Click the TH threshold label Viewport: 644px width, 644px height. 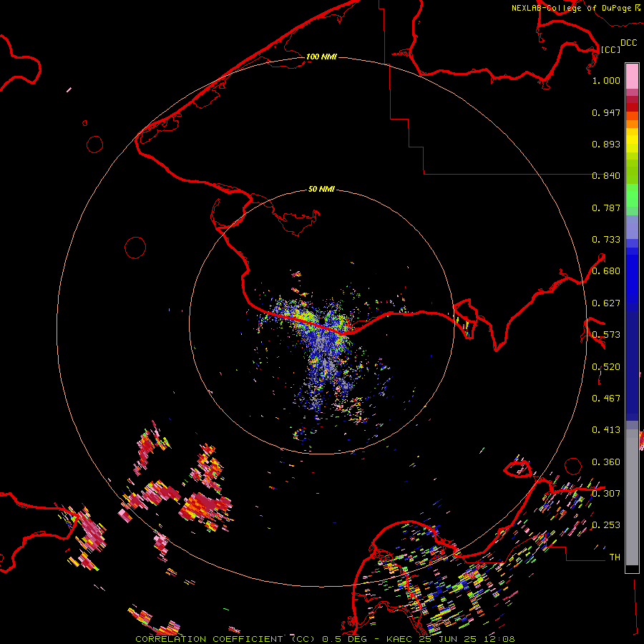coord(615,557)
